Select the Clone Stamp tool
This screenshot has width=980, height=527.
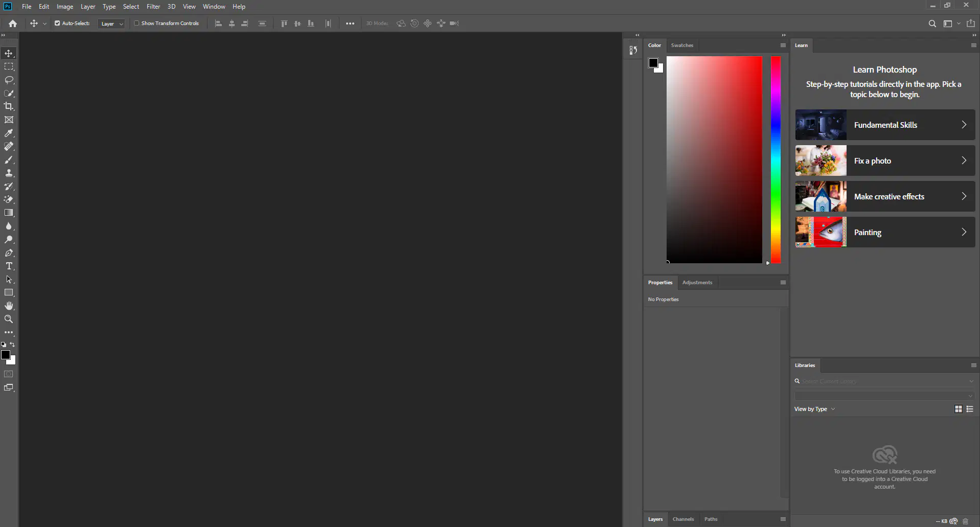point(9,173)
